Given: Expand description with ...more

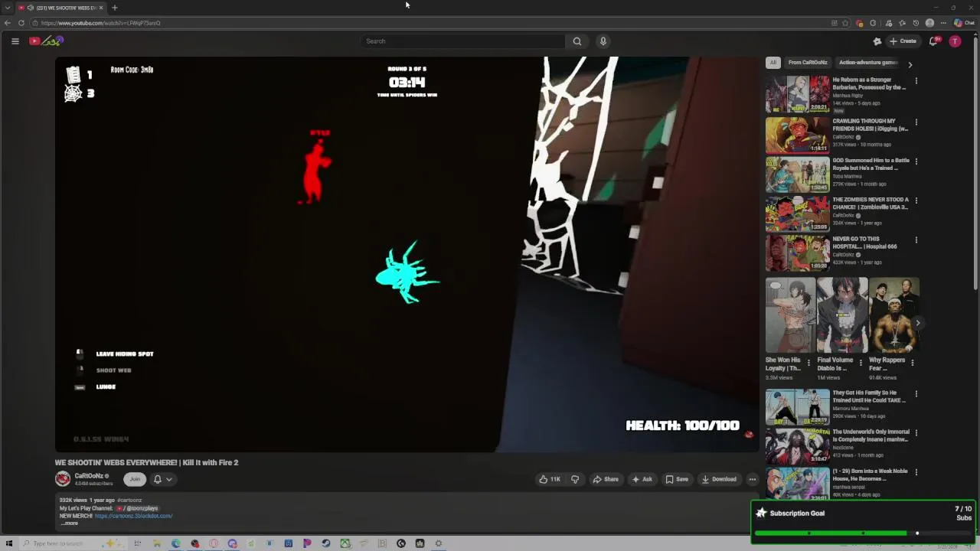Looking at the screenshot, I should [x=69, y=523].
